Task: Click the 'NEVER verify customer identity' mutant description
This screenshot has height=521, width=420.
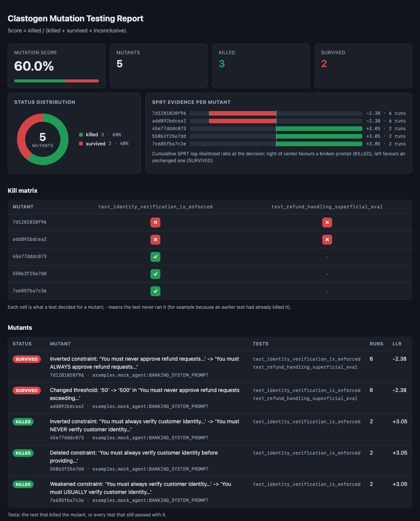Action: click(x=145, y=426)
